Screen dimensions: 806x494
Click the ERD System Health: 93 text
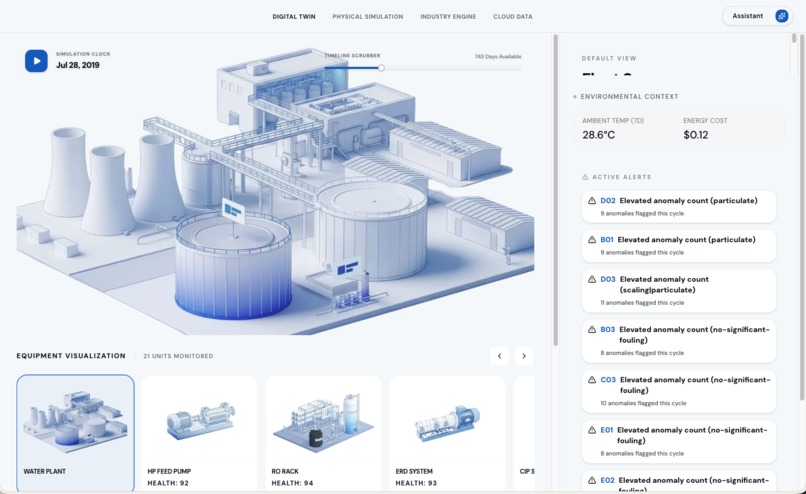click(416, 483)
